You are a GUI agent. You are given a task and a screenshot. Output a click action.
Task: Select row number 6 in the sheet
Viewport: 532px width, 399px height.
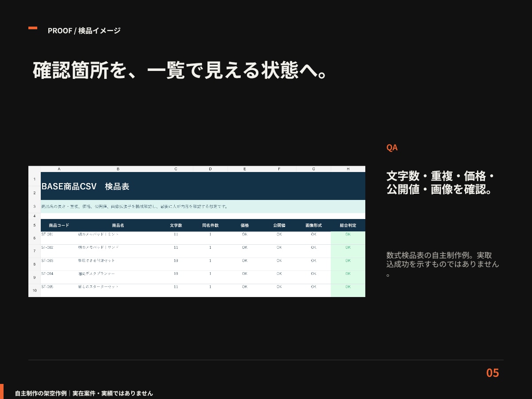coord(34,238)
